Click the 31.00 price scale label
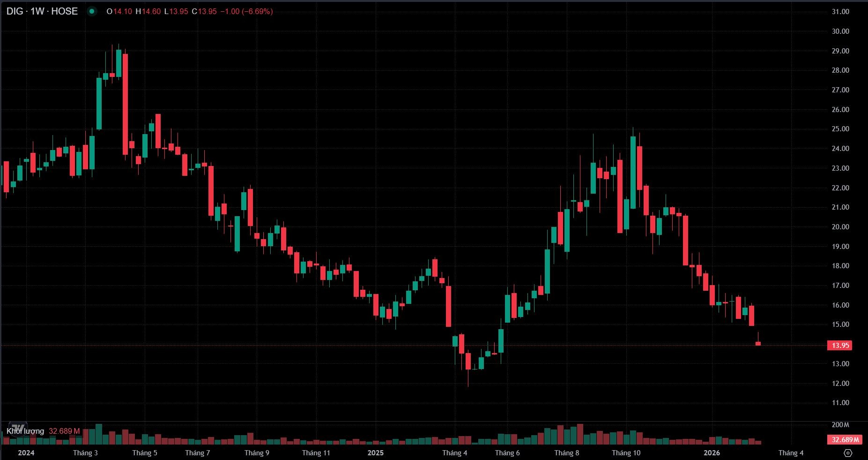This screenshot has width=868, height=460. 840,12
